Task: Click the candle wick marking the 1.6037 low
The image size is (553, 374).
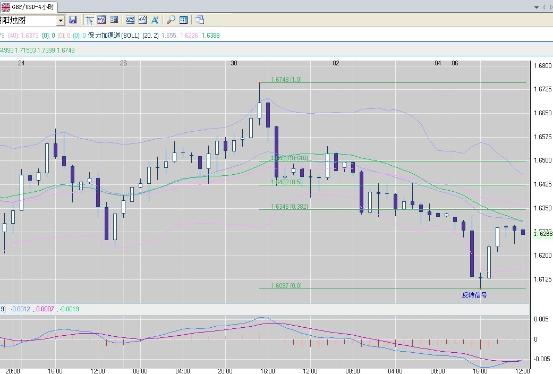Action: tap(480, 281)
